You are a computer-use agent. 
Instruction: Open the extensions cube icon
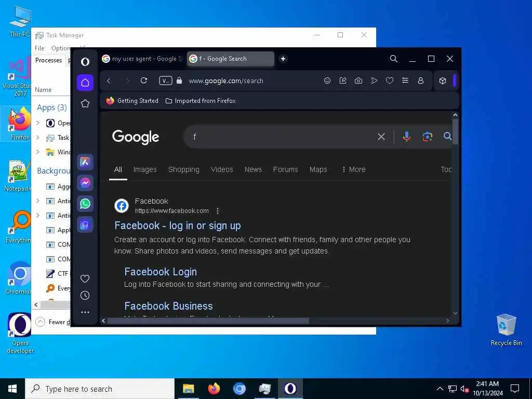pyautogui.click(x=443, y=81)
